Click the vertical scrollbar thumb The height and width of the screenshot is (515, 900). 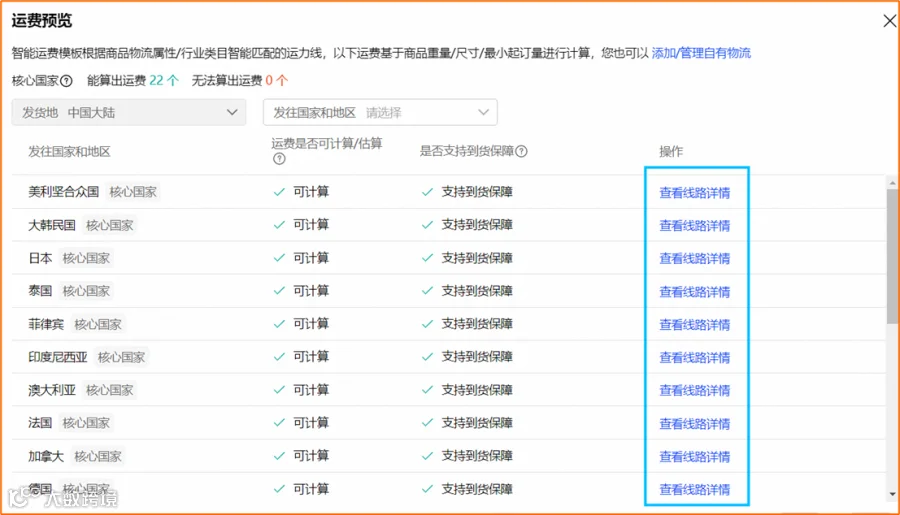[x=892, y=256]
